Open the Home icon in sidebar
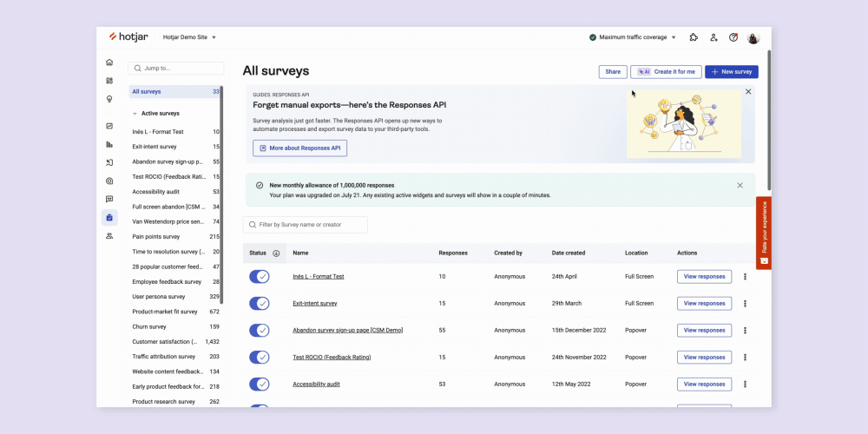 click(x=109, y=62)
